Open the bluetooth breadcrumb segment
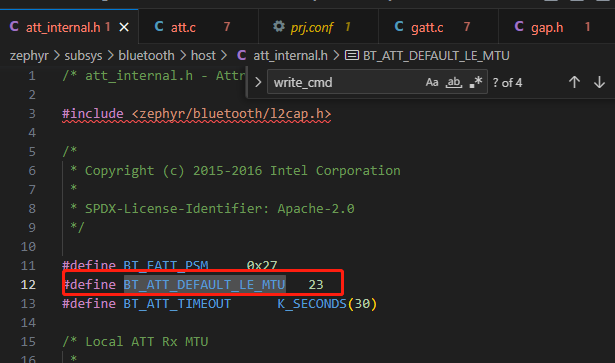Screen dimensions: 615x363 pos(146,56)
